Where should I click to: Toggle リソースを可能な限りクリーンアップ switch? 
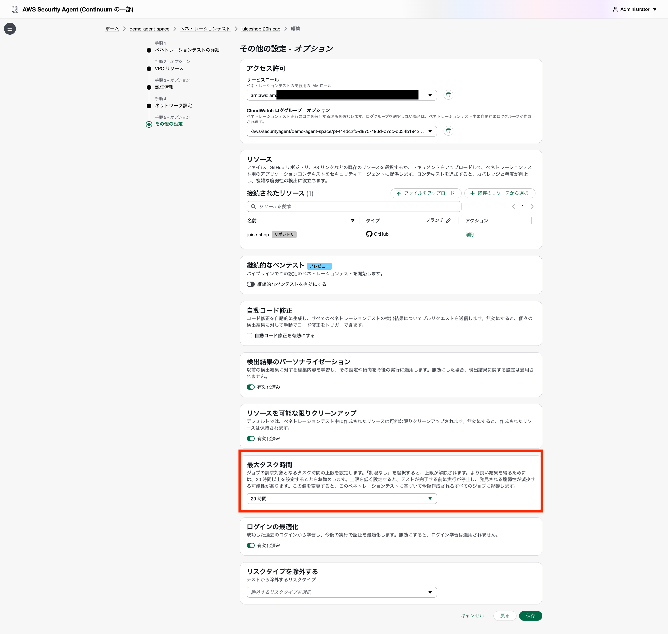pos(250,439)
